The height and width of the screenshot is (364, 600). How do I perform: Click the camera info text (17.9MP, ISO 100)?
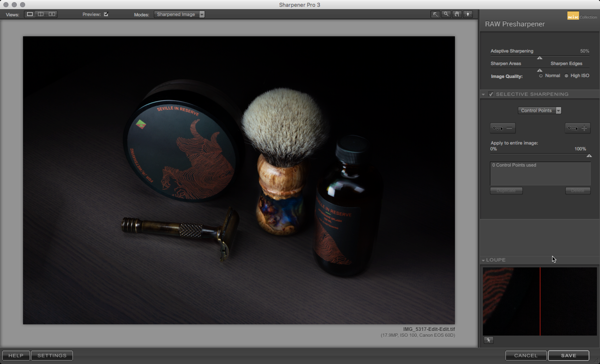[418, 335]
